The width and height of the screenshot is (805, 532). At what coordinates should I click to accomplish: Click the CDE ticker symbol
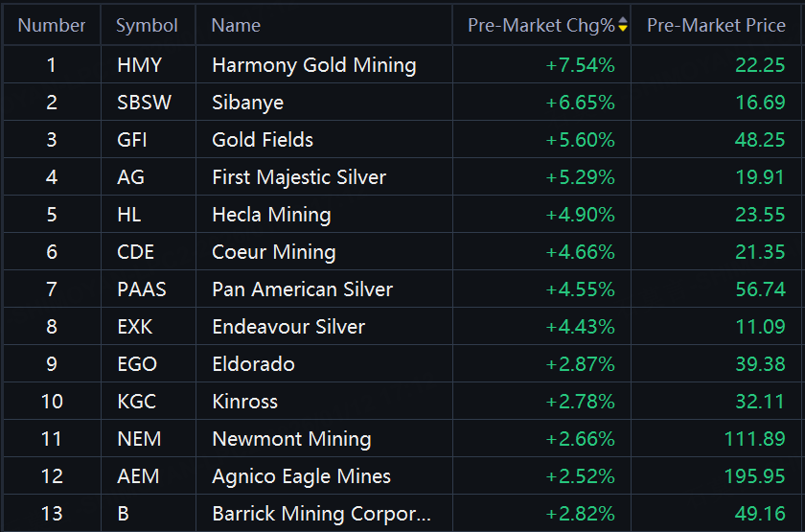tap(135, 252)
